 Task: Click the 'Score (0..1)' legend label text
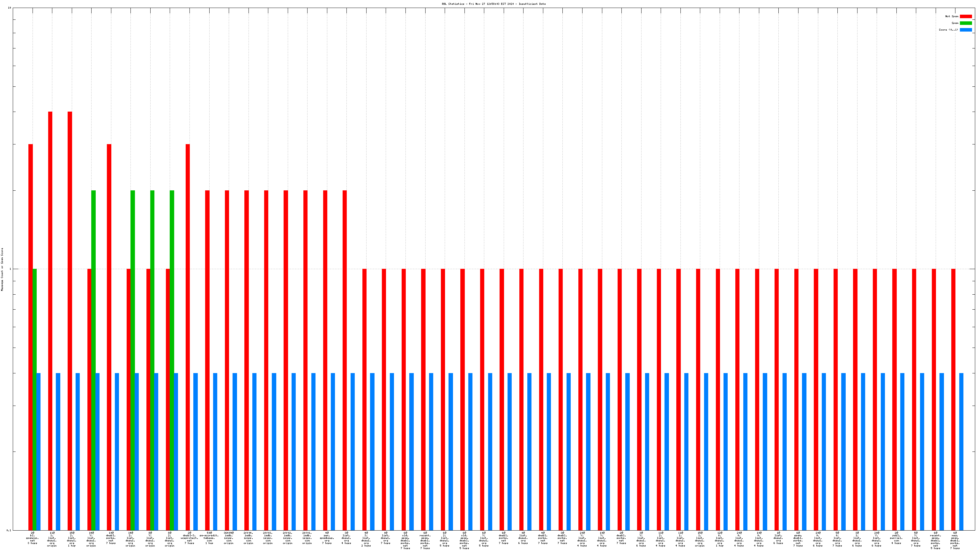(x=948, y=30)
